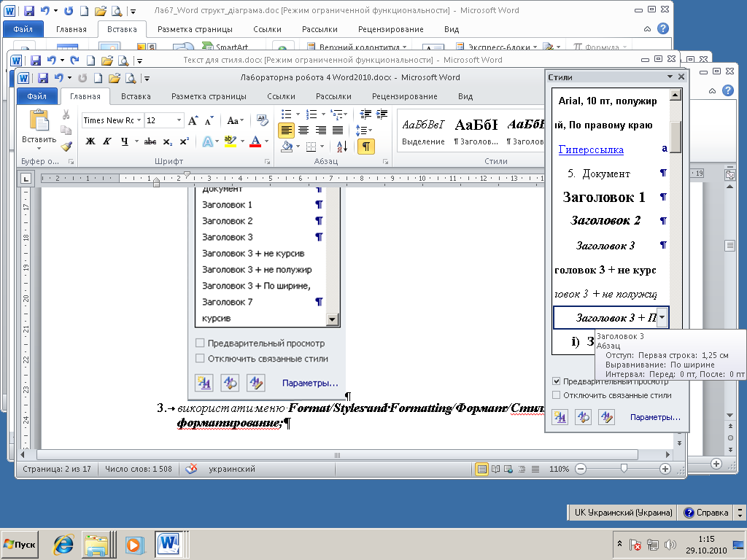Uncheck the checked Предварительный просмотр box in Стили pane
This screenshot has height=560, width=747.
tap(556, 381)
